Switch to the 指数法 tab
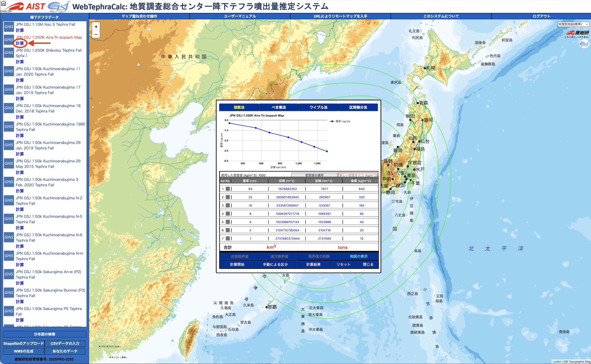This screenshot has width=591, height=364. click(239, 107)
